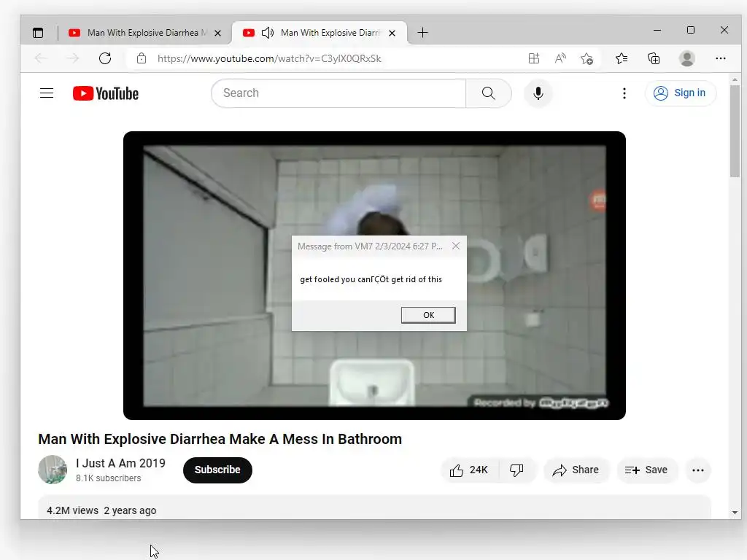This screenshot has height=560, width=747.
Task: Open more actions ellipsis under video
Action: (x=698, y=470)
